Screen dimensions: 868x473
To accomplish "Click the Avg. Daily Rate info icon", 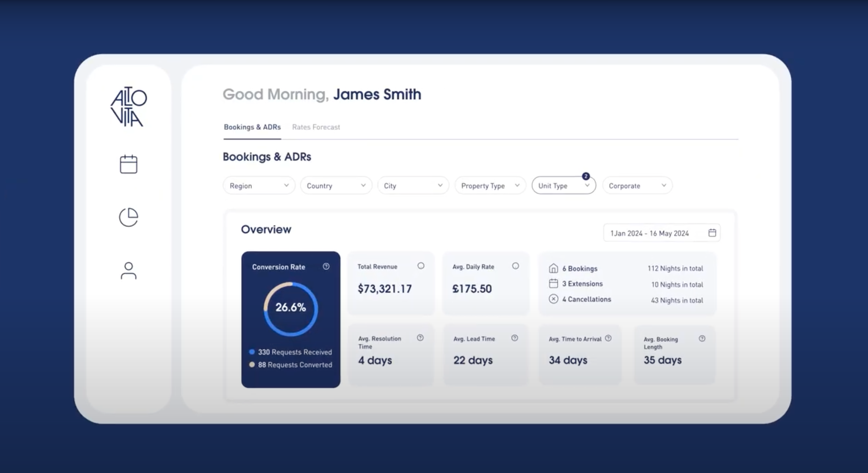I will (x=515, y=266).
